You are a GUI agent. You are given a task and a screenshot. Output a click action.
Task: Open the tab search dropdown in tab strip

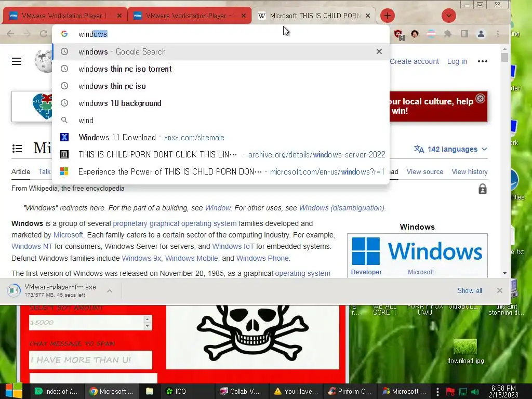click(448, 16)
